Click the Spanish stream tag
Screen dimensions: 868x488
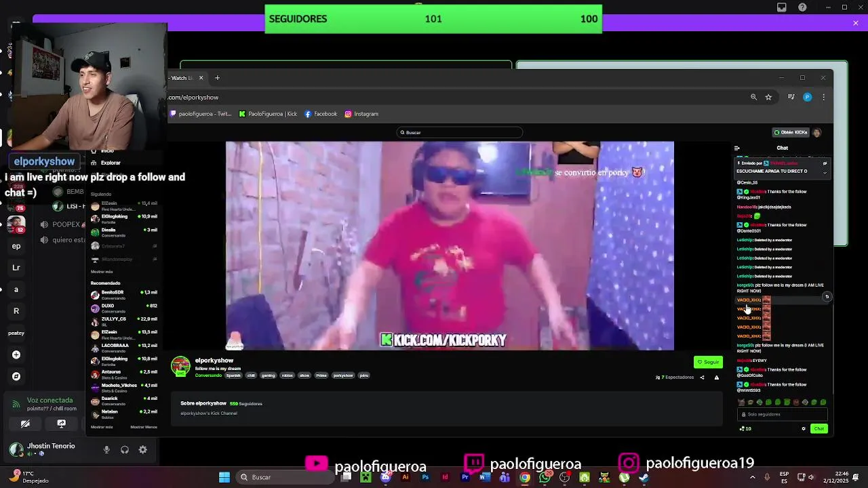click(x=233, y=375)
